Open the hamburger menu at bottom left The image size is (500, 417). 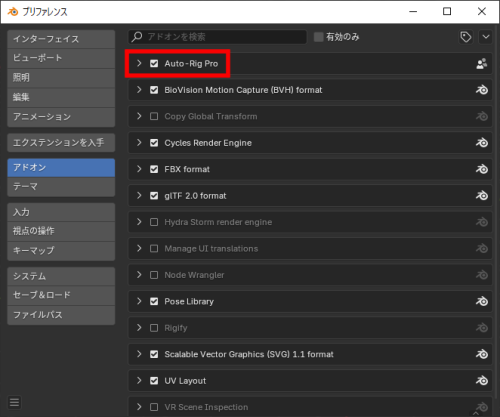pos(14,402)
